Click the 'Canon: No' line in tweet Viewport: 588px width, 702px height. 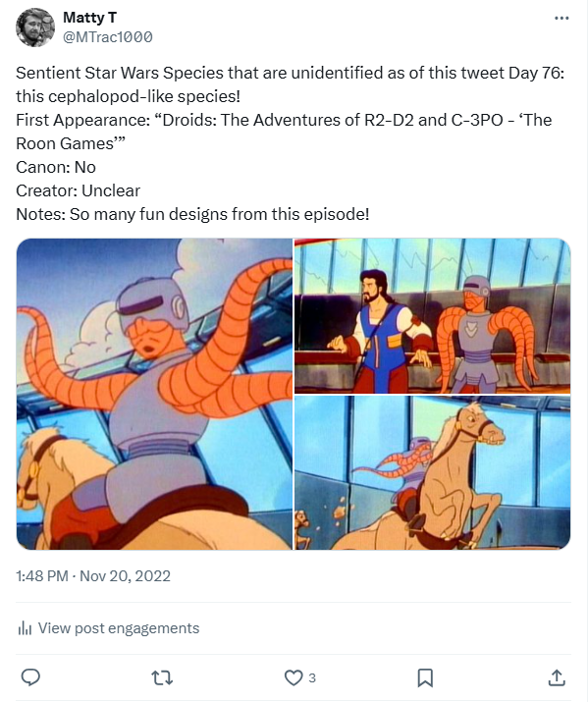pos(56,167)
